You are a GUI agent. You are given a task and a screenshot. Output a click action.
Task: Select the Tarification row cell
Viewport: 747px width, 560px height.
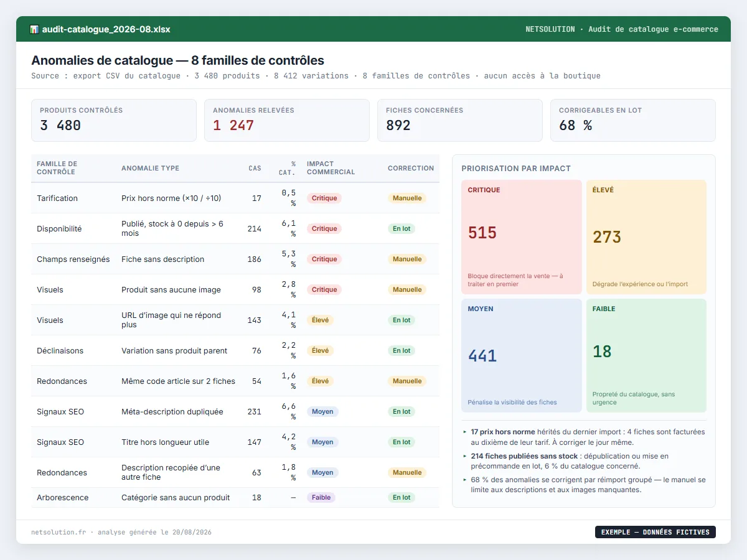[x=57, y=198]
